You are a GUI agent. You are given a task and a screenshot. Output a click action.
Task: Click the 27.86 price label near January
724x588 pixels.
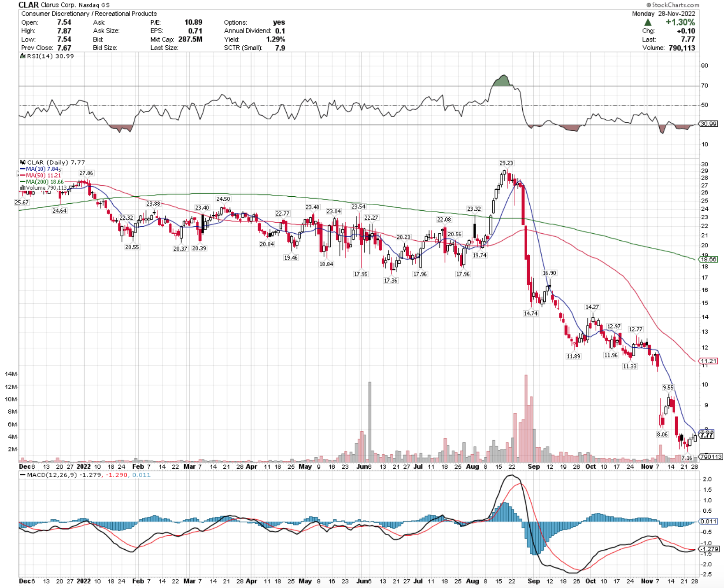[x=86, y=173]
